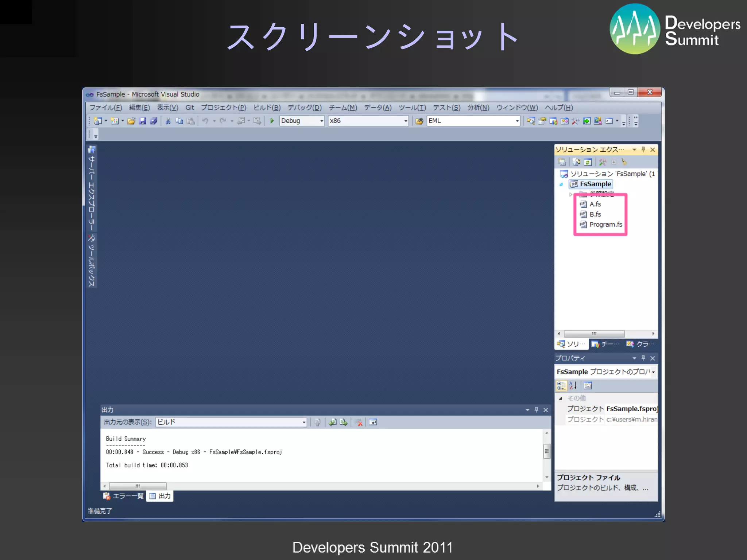Click the Properties icon in Solution Explorer toolbar
This screenshot has width=747, height=560.
562,162
